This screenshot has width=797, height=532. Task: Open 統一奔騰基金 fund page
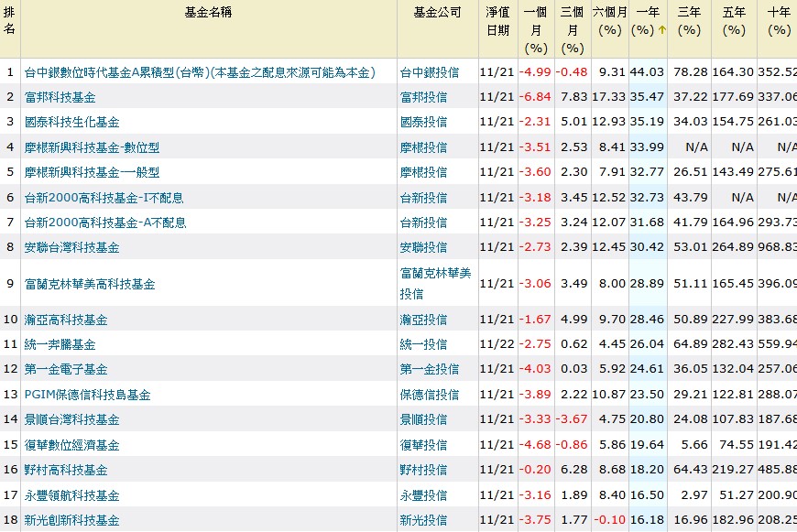point(60,344)
